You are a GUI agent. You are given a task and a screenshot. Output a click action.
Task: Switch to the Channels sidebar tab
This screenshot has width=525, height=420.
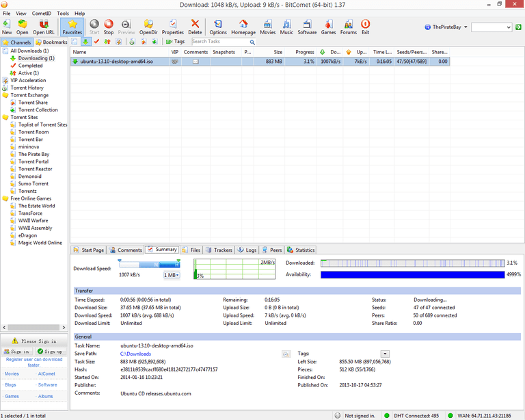[x=17, y=42]
